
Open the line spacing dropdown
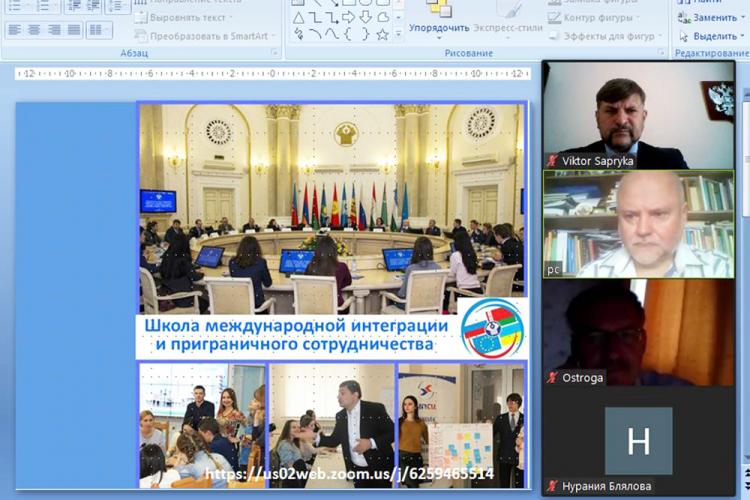pyautogui.click(x=117, y=6)
